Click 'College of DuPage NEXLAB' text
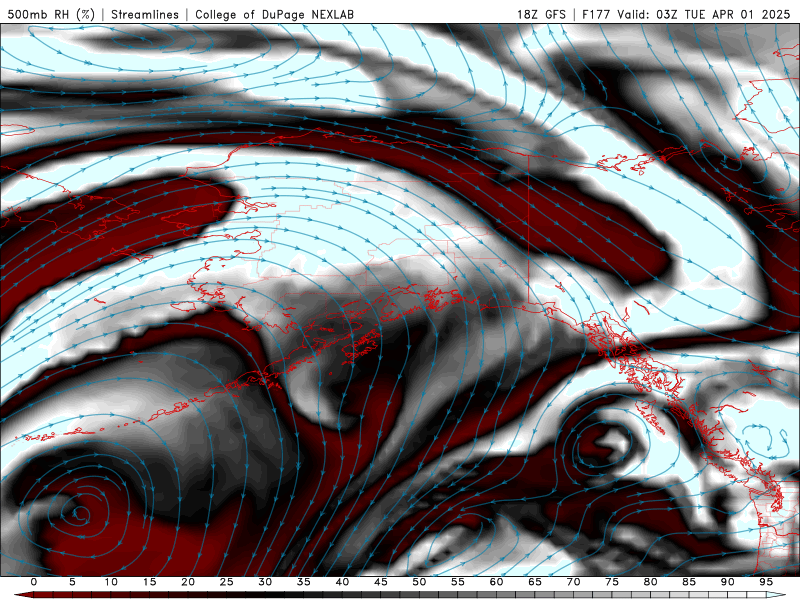This screenshot has height=600, width=800. coord(274,14)
